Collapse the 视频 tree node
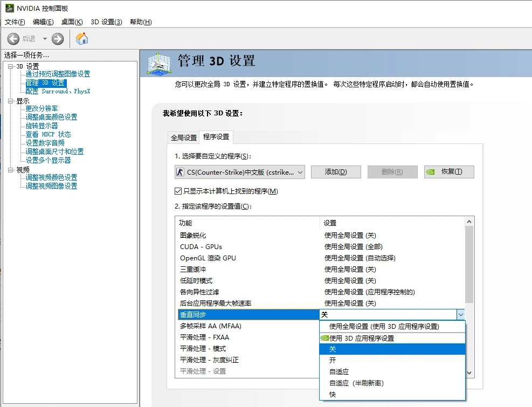 pos(11,169)
